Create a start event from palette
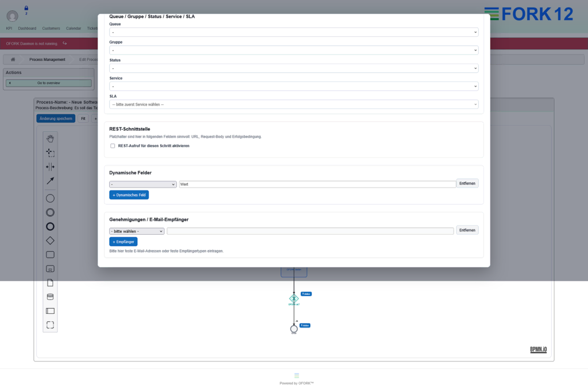This screenshot has width=588, height=389. [50, 199]
